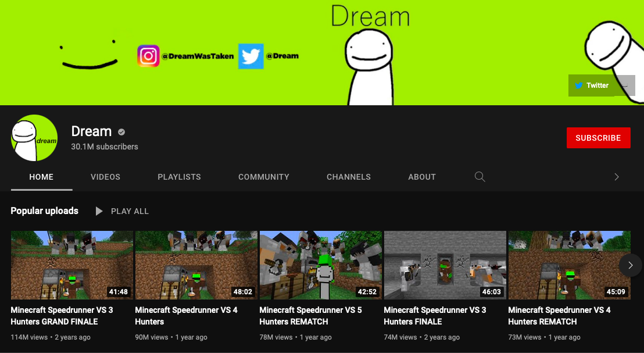The width and height of the screenshot is (644, 353).
Task: Click the PLAY ALL text link
Action: 130,211
